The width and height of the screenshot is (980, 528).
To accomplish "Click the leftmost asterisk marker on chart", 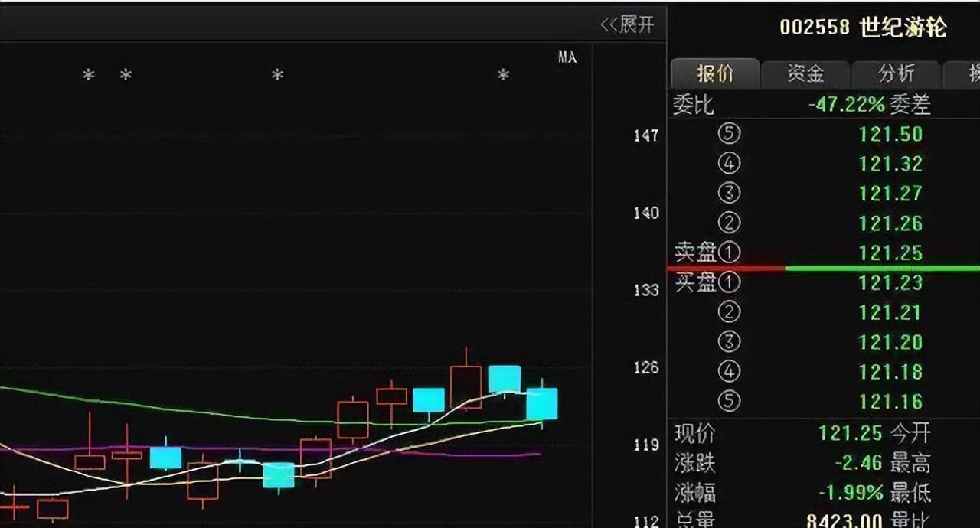I will click(x=89, y=75).
